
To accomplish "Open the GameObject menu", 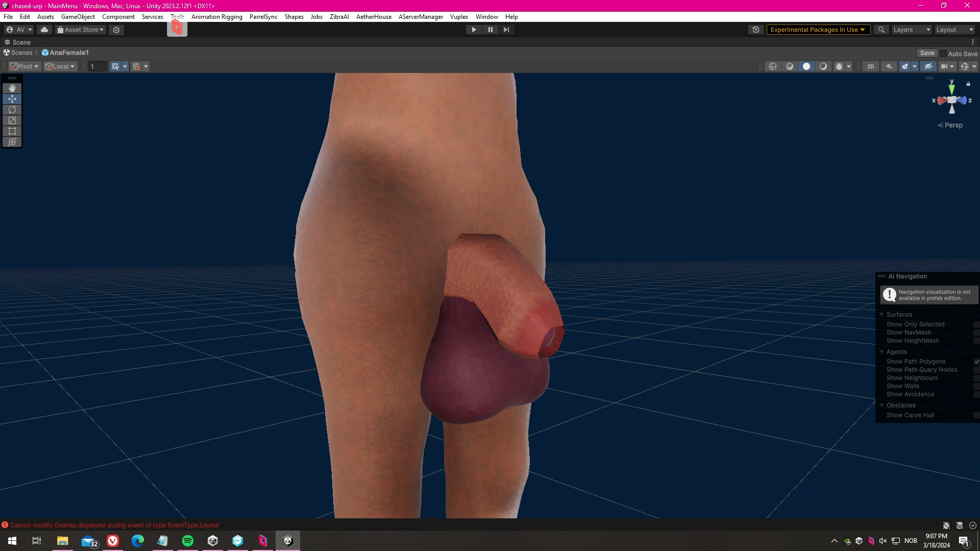I will click(78, 17).
